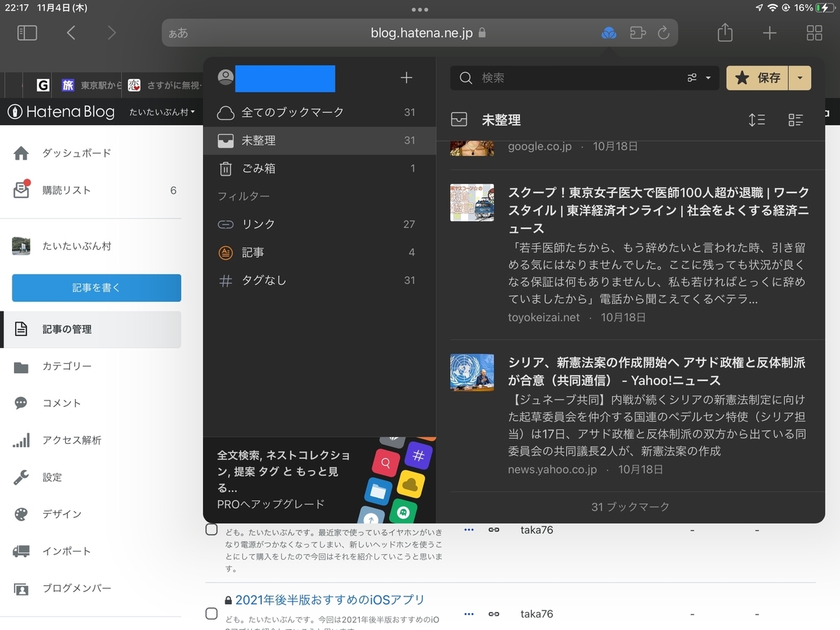Select the 未整理 collection
The image size is (840, 630).
[x=319, y=140]
